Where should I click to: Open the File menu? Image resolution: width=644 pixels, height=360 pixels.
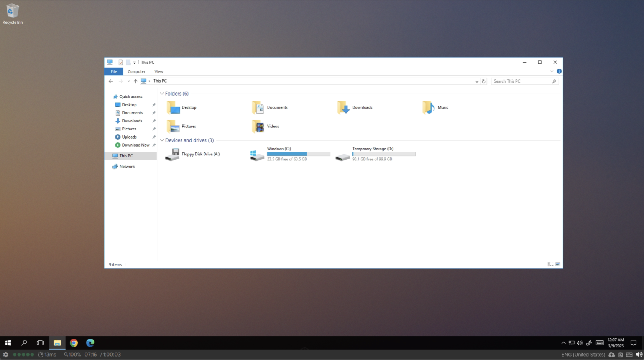(x=114, y=72)
